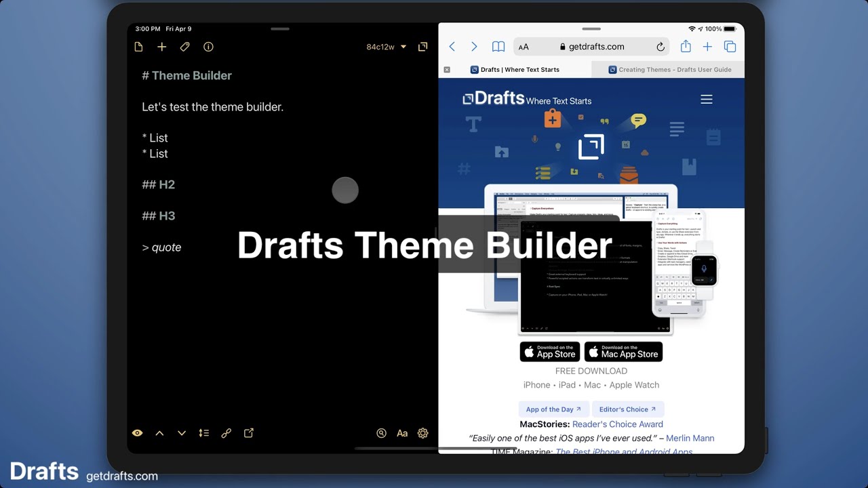Image resolution: width=868 pixels, height=488 pixels.
Task: Show all Safari tabs overview
Action: coord(730,47)
